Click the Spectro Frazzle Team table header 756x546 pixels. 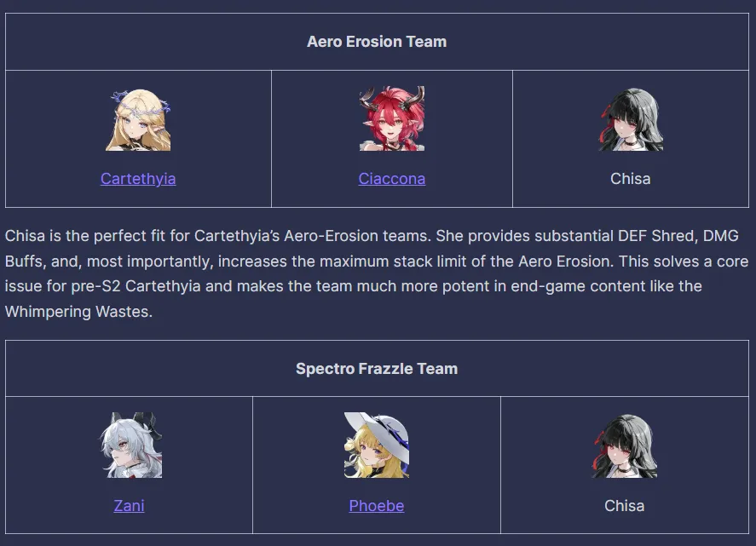coord(377,369)
